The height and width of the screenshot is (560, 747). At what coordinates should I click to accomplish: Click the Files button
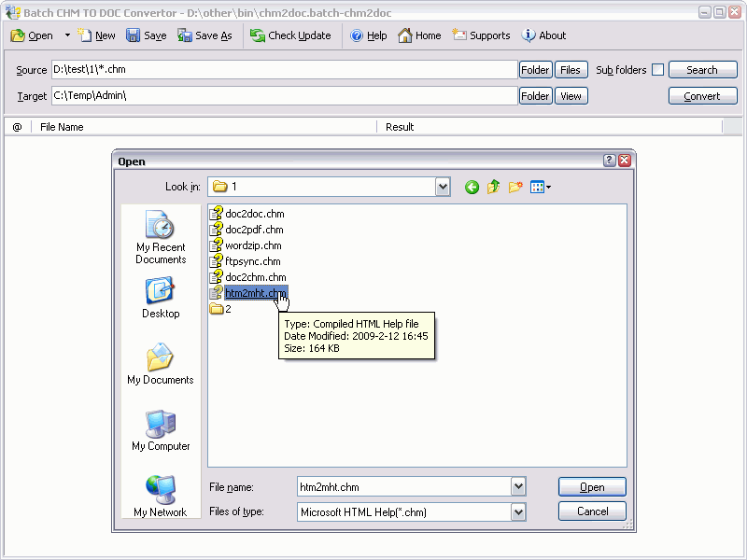tap(571, 70)
